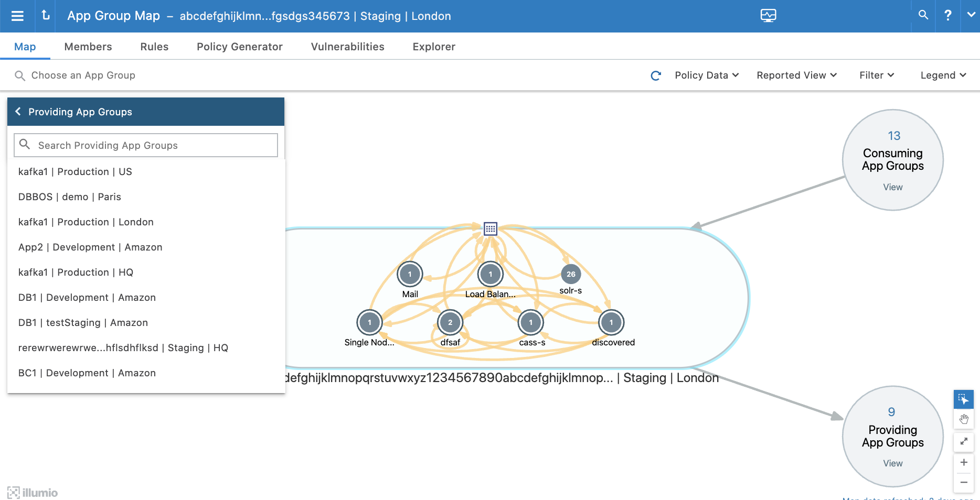Refresh the map data with the refresh icon
This screenshot has width=980, height=500.
point(655,75)
